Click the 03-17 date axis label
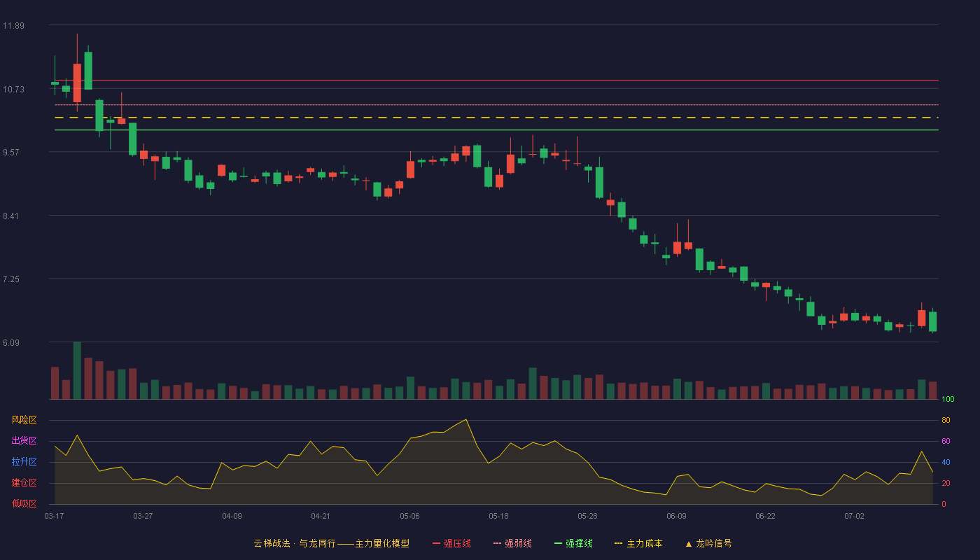The image size is (980, 560). [x=54, y=516]
